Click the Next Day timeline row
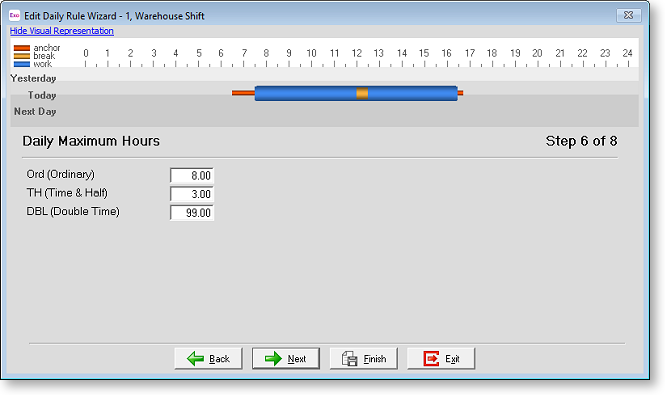The height and width of the screenshot is (395, 665). [324, 112]
